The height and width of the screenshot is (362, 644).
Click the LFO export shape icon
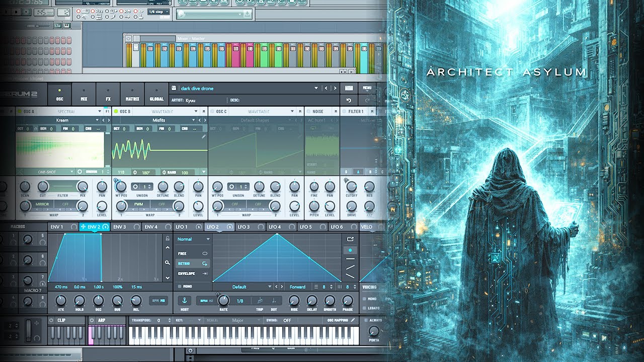coord(351,239)
